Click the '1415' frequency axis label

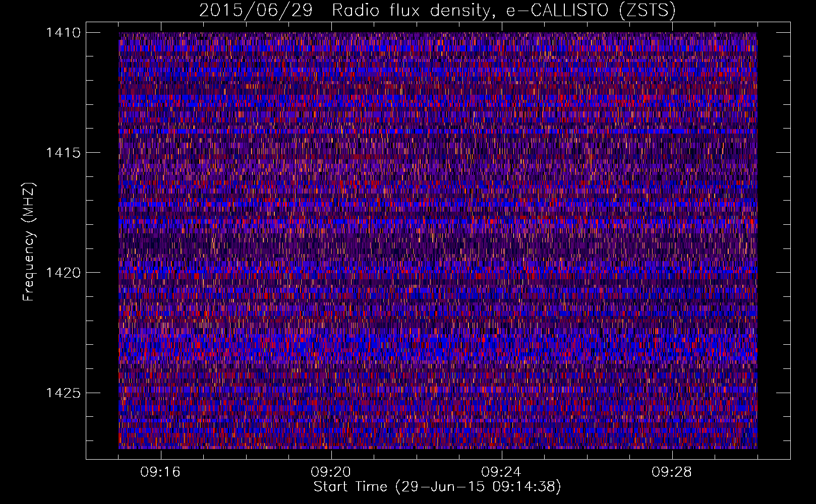[x=63, y=153]
